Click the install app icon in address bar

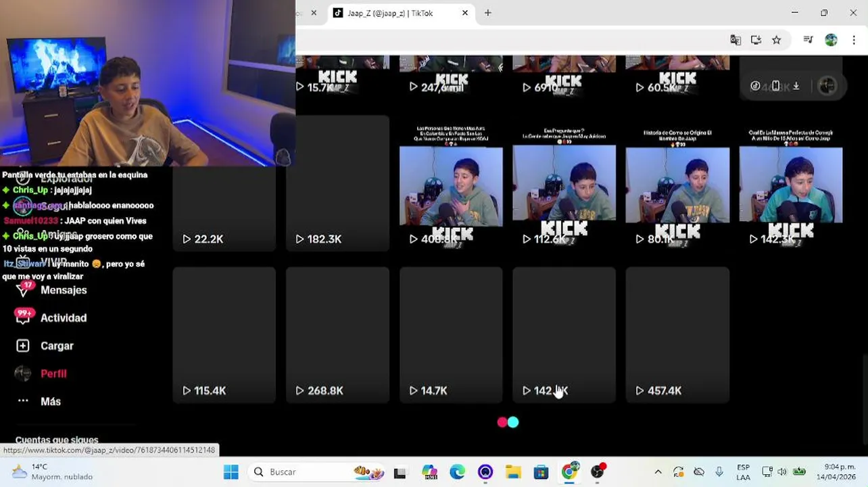pos(756,40)
